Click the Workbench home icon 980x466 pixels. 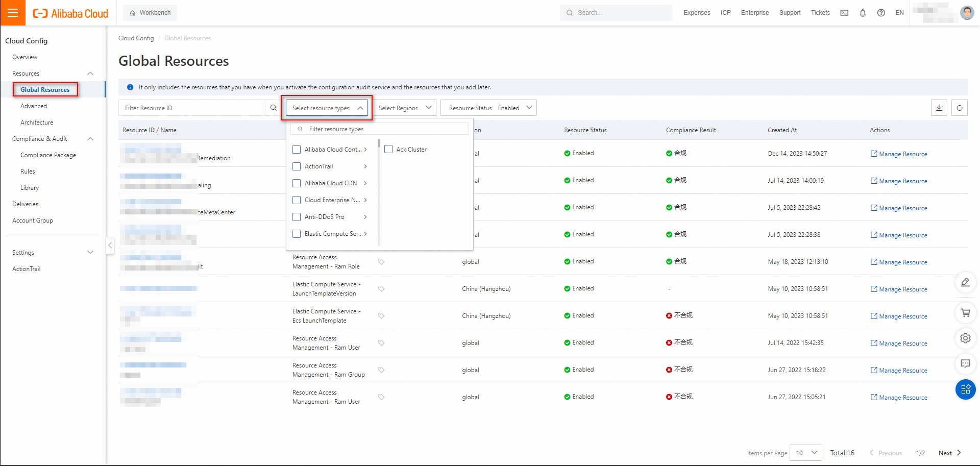point(133,13)
